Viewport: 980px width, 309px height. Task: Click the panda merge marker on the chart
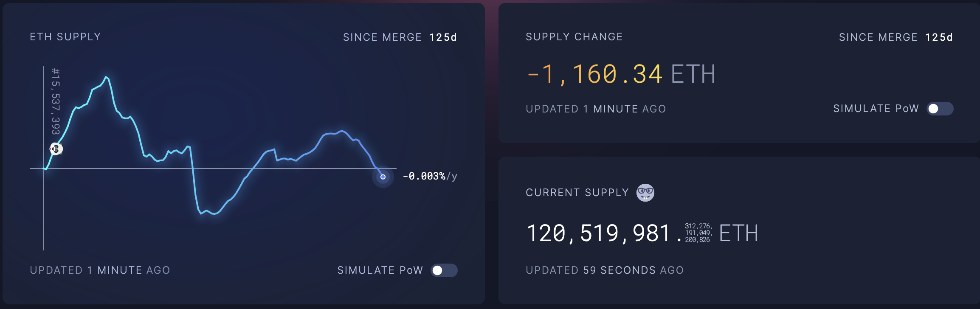[56, 149]
